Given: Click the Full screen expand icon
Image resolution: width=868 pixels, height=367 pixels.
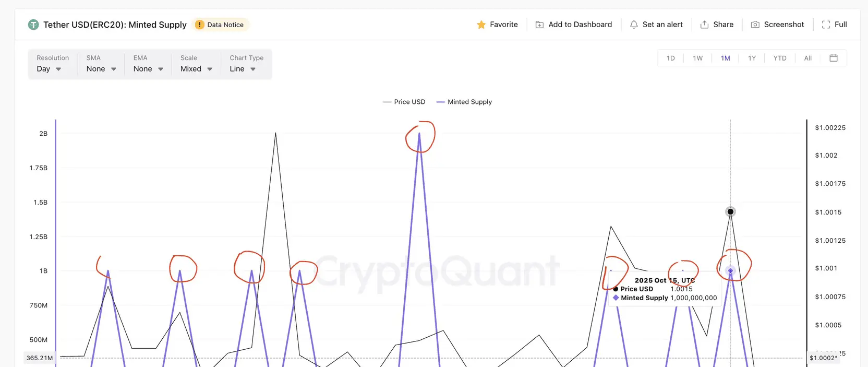Looking at the screenshot, I should tap(826, 25).
